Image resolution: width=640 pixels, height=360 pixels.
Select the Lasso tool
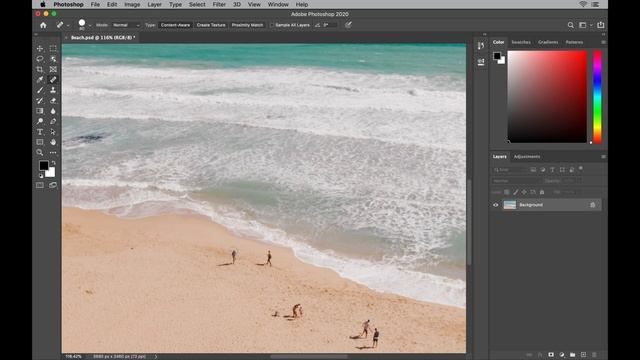[40, 59]
